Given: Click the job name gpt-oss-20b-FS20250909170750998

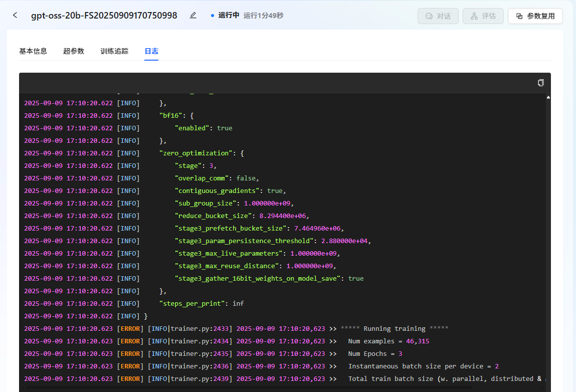Looking at the screenshot, I should [x=104, y=16].
